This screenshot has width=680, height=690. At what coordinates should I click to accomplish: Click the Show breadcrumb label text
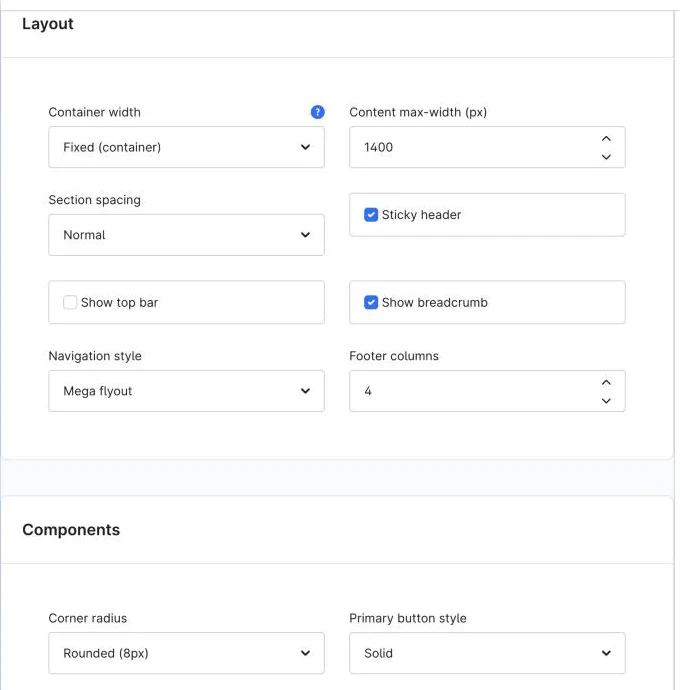point(435,302)
